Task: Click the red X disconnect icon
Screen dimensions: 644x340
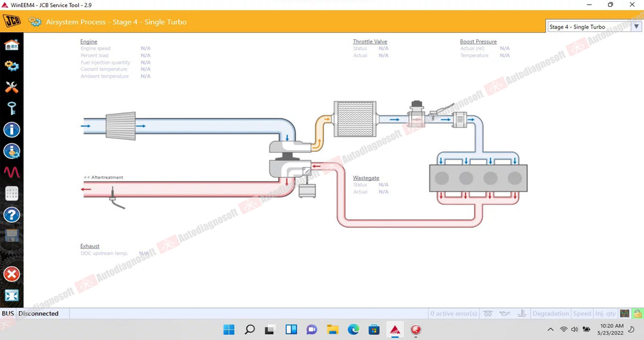Action: [x=11, y=274]
